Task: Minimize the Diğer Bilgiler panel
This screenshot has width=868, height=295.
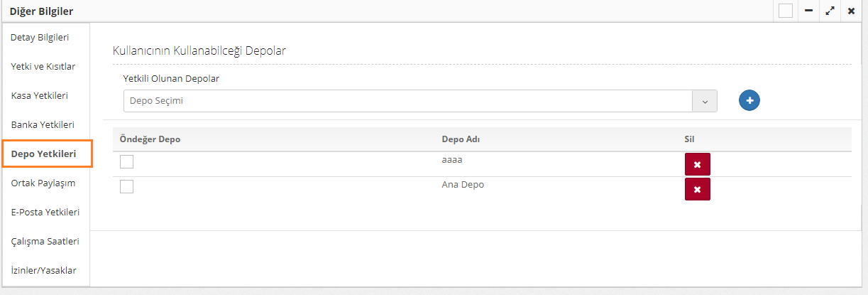Action: pos(808,11)
